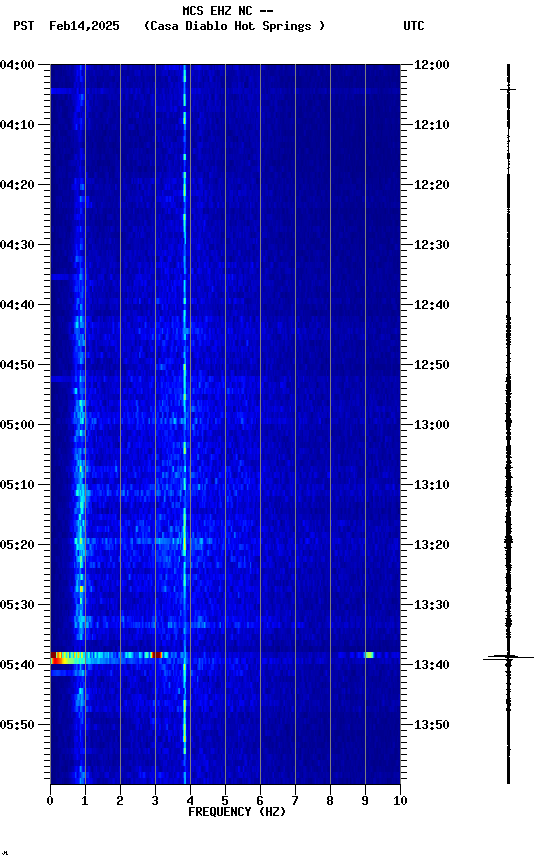
Task: Click the UTC time label '13:40'
Action: [432, 665]
